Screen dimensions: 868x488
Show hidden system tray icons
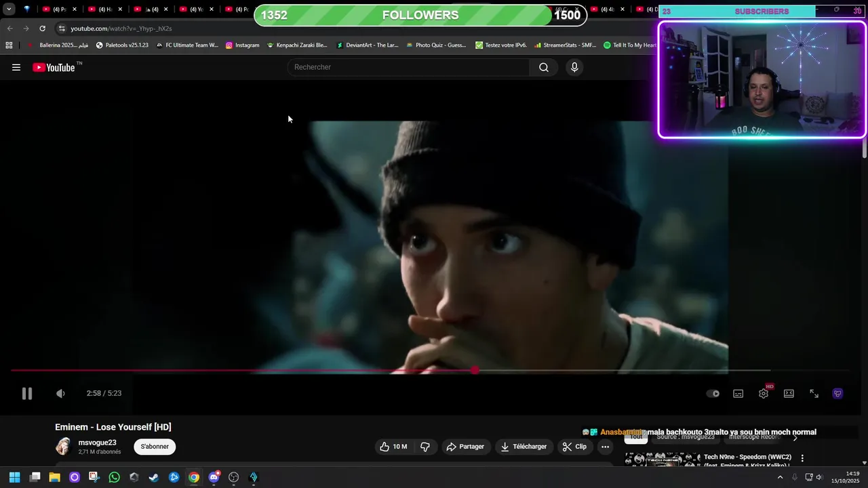780,477
